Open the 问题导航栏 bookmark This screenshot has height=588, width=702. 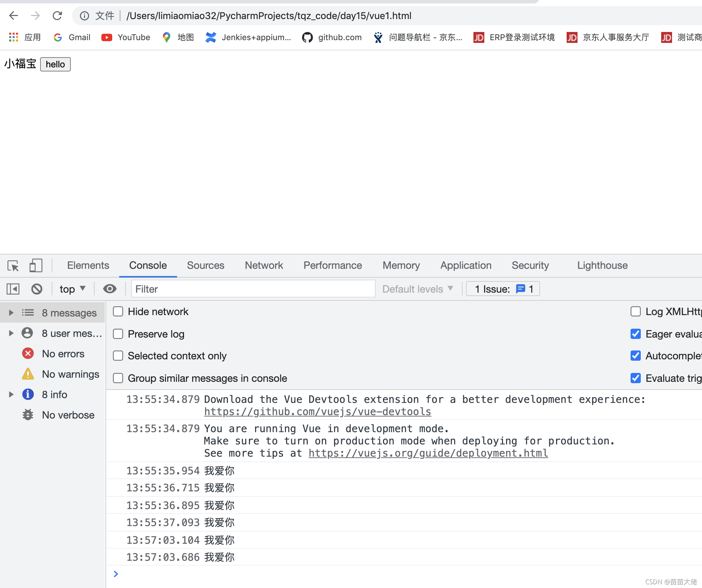pos(417,37)
